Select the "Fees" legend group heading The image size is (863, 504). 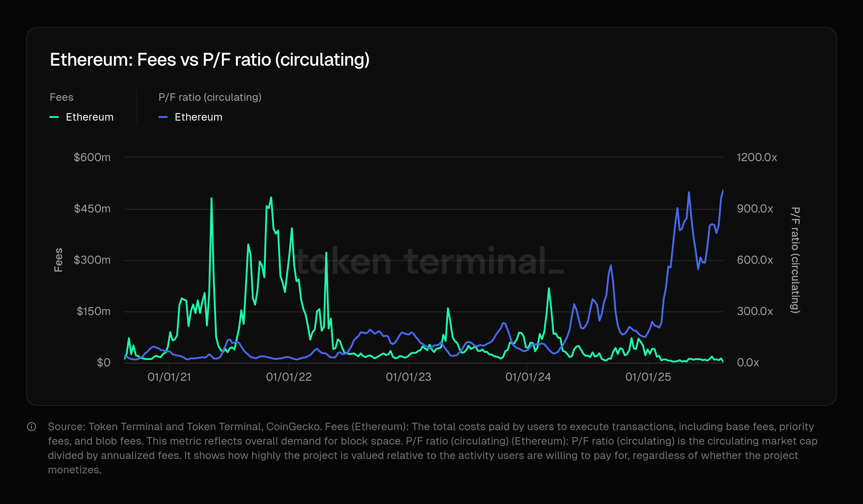click(x=61, y=97)
